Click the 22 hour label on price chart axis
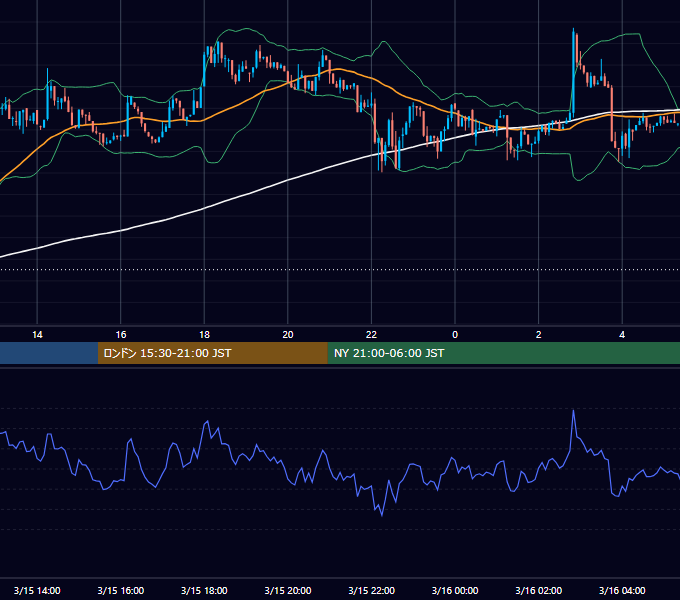680x600 pixels. coord(371,335)
